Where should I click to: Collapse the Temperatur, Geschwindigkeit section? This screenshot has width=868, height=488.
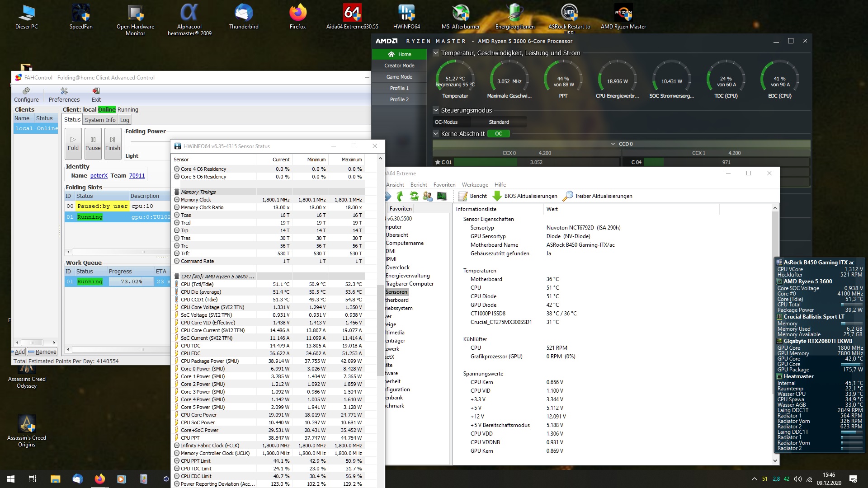[436, 53]
